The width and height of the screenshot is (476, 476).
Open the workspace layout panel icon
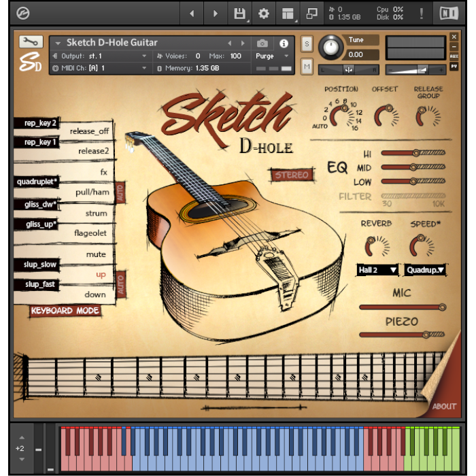(288, 14)
